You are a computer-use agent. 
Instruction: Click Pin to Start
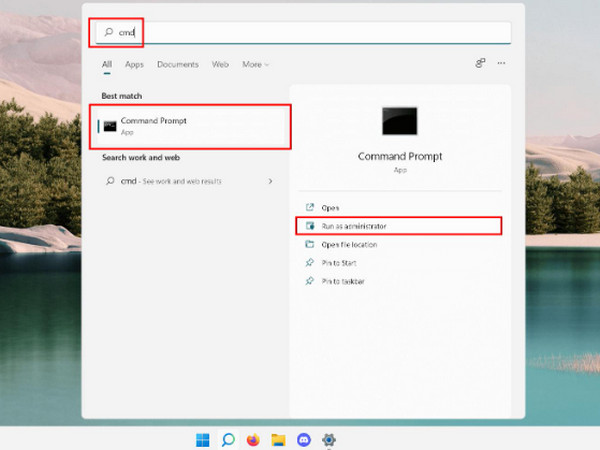tap(399, 263)
